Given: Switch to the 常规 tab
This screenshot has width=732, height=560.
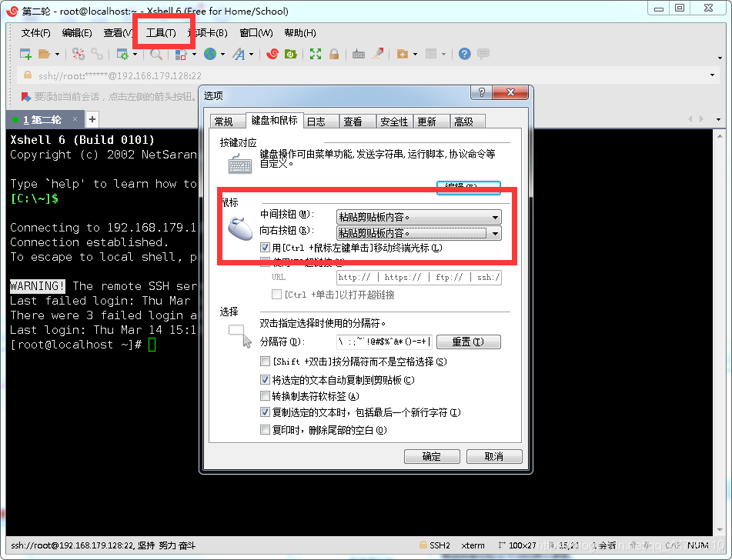Looking at the screenshot, I should click(x=227, y=122).
